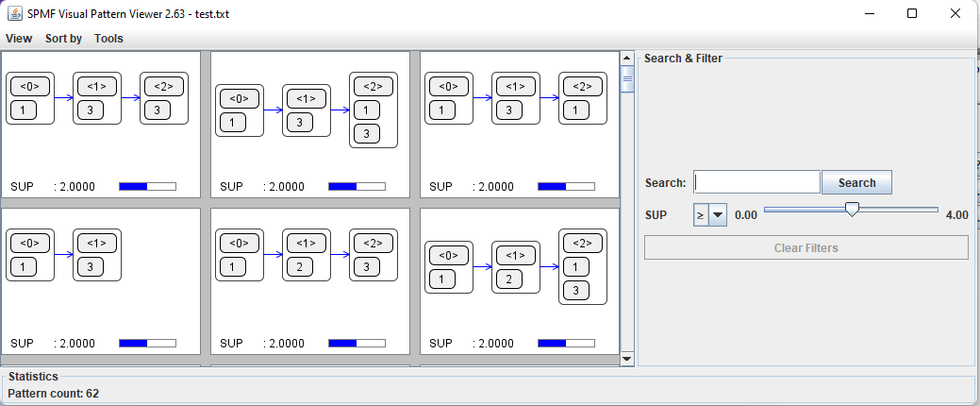
Task: Click the SUP filter slider thumb
Action: pyautogui.click(x=852, y=210)
